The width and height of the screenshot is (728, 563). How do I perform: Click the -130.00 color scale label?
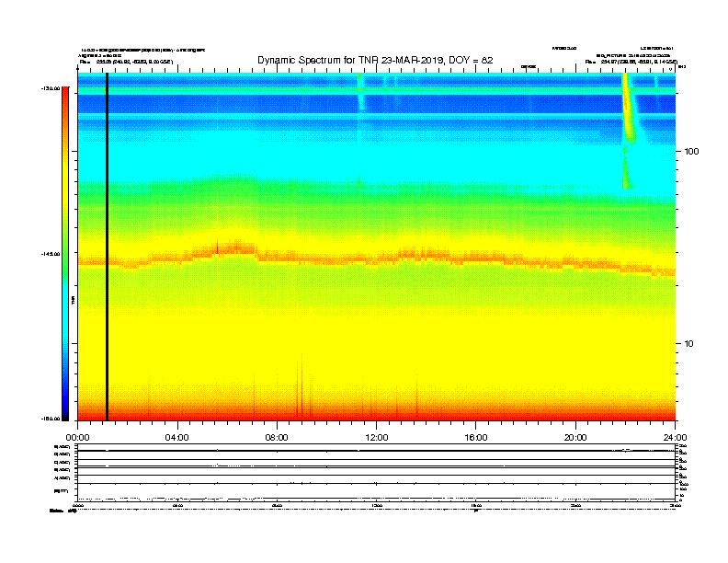[x=51, y=88]
